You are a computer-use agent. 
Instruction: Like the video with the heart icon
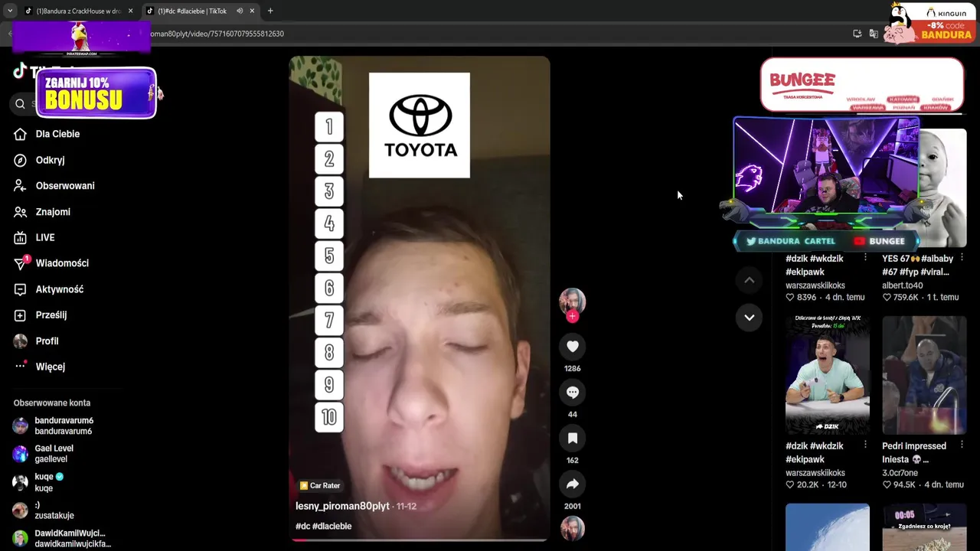click(572, 347)
